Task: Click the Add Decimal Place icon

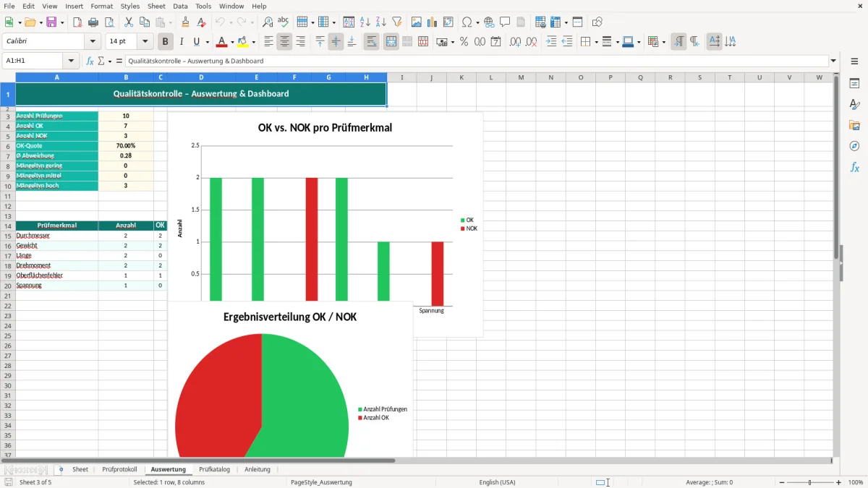Action: (515, 42)
